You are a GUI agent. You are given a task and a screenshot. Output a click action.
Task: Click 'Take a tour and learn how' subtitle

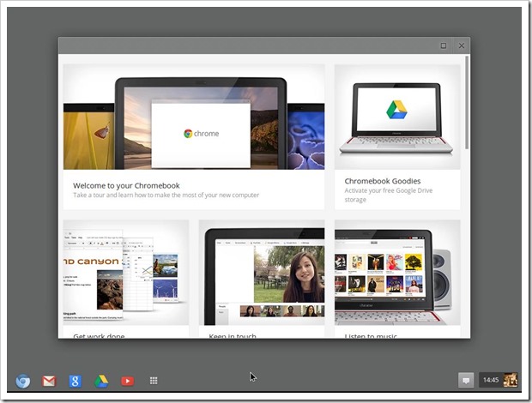[166, 195]
